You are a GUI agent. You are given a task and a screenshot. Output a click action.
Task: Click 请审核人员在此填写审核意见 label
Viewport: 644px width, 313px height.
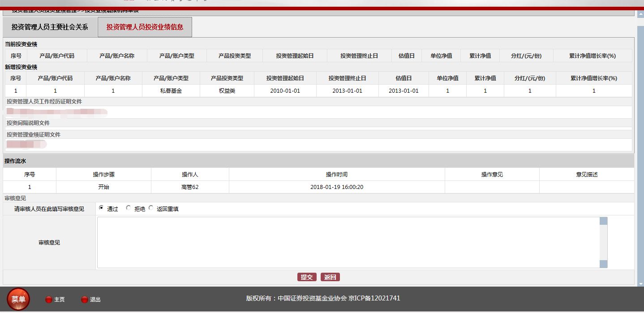tap(49, 209)
